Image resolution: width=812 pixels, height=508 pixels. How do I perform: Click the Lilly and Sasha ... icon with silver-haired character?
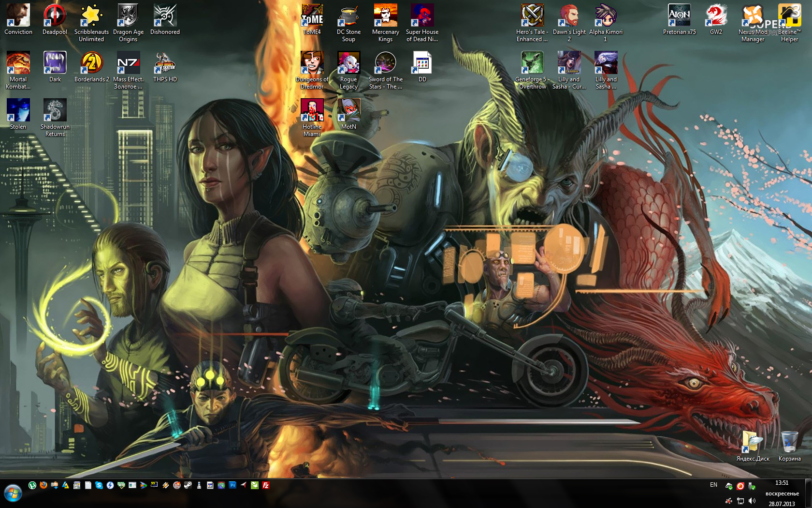click(x=606, y=70)
